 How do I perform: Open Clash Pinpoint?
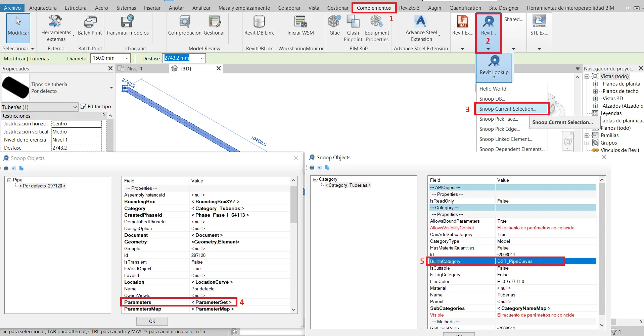pos(353,29)
